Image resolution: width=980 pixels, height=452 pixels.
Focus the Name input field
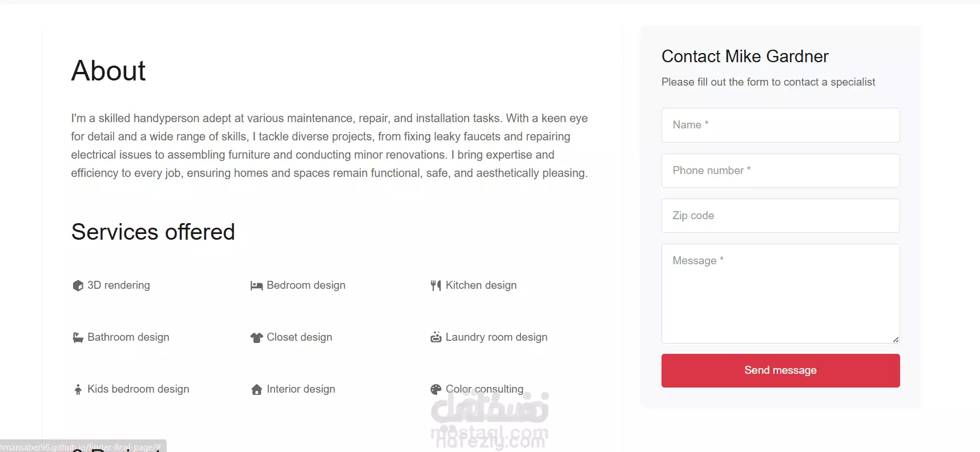780,125
